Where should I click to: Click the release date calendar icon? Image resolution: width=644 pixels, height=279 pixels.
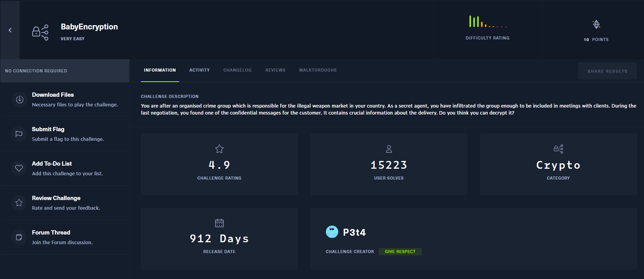[x=219, y=223]
